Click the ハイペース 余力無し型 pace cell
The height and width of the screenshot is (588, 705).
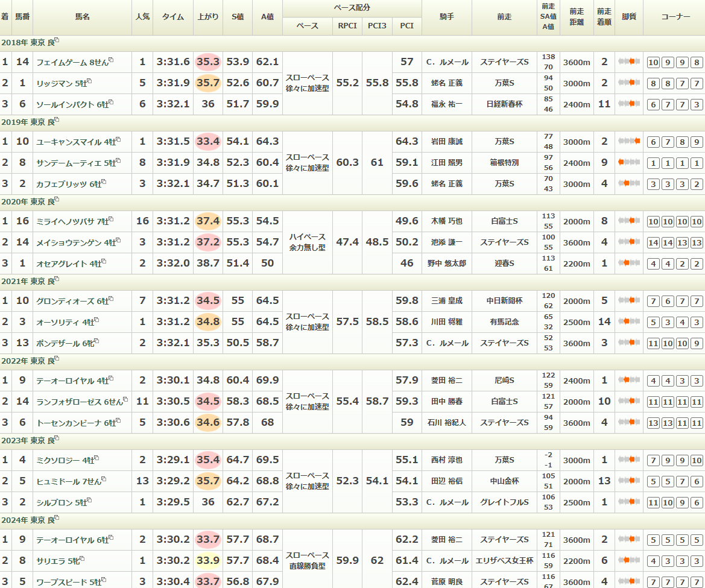307,242
